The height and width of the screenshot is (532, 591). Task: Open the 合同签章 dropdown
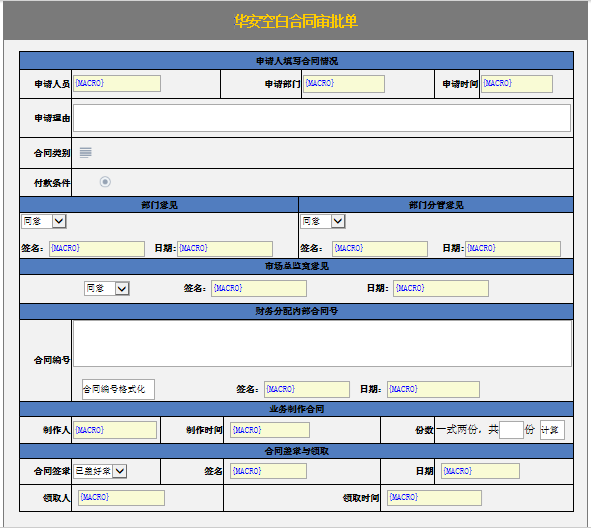tap(100, 471)
